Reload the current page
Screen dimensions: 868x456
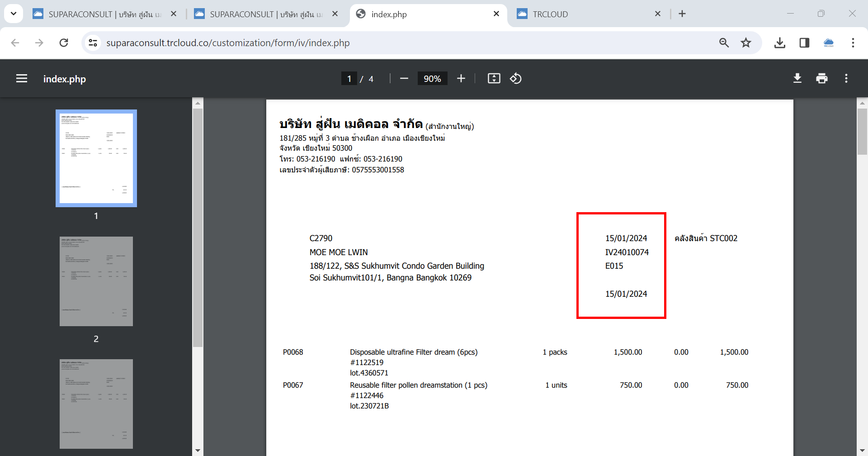(64, 43)
